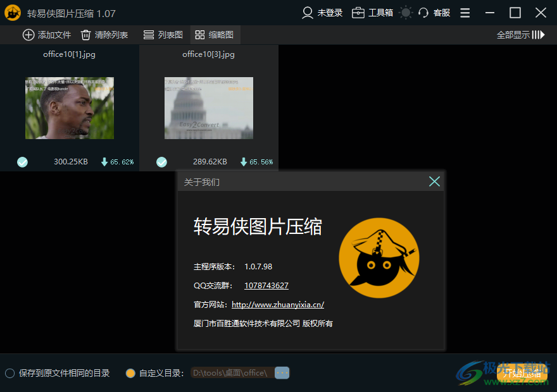
Task: Click the 开始压缩 start compression button
Action: point(522,373)
